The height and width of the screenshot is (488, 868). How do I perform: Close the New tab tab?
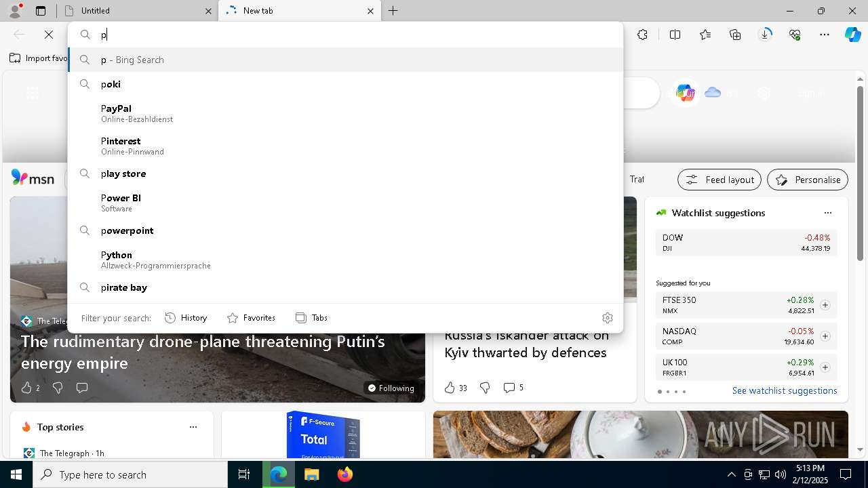370,11
